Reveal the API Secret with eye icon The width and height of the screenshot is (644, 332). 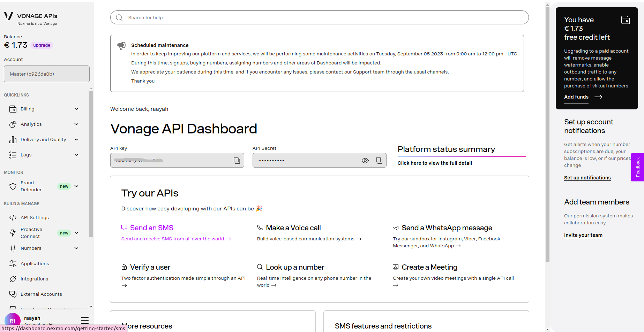tap(365, 161)
